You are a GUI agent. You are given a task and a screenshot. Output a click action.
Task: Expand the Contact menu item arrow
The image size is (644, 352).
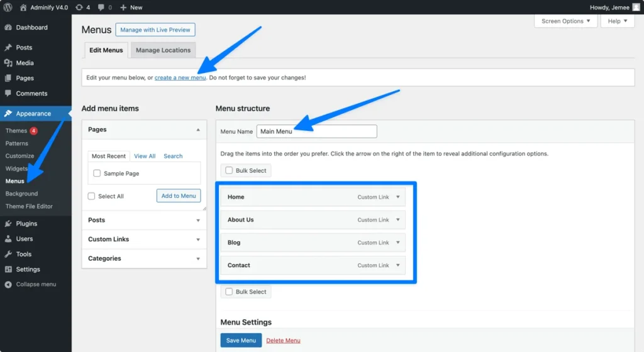(397, 265)
